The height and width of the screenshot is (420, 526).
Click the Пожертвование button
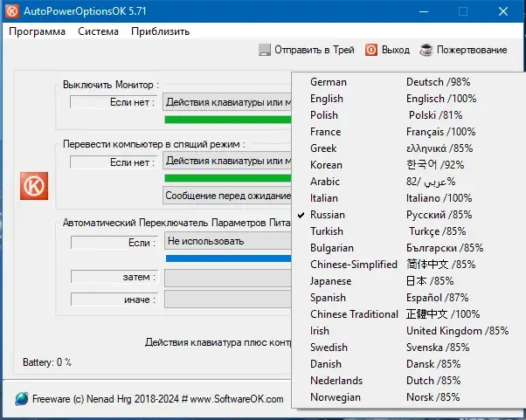click(464, 50)
